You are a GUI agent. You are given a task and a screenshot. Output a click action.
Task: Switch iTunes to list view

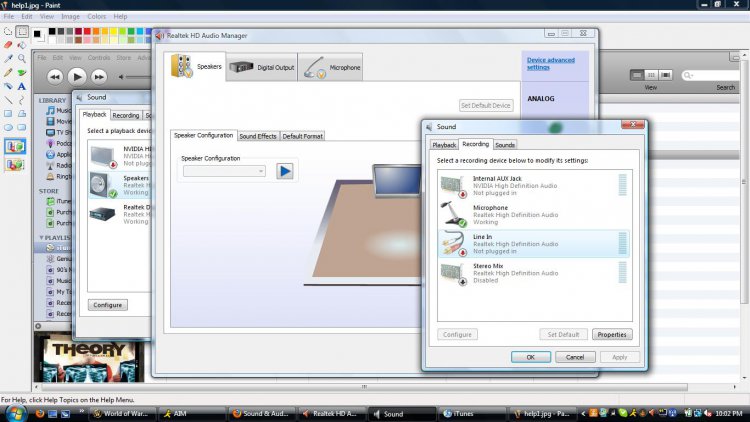[x=637, y=75]
